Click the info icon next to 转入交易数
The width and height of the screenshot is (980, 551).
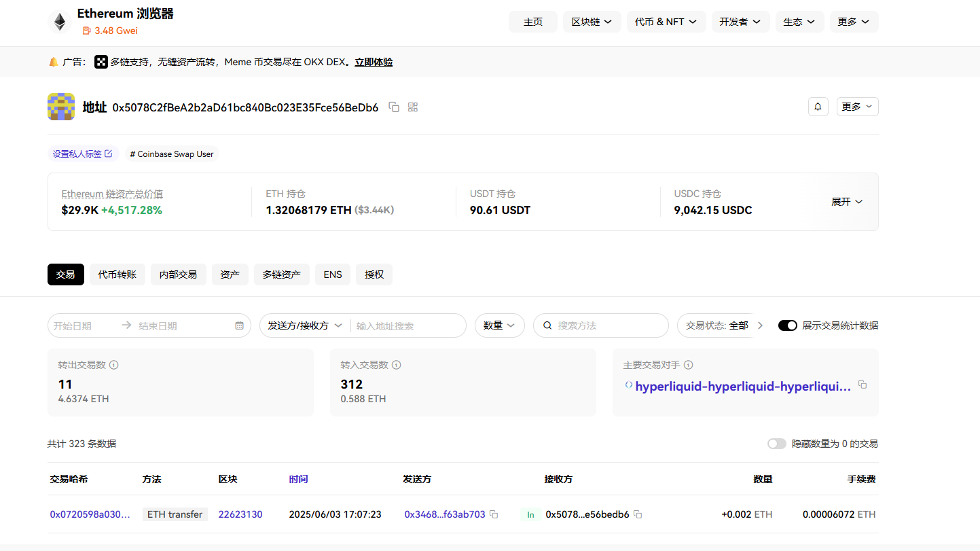click(397, 365)
